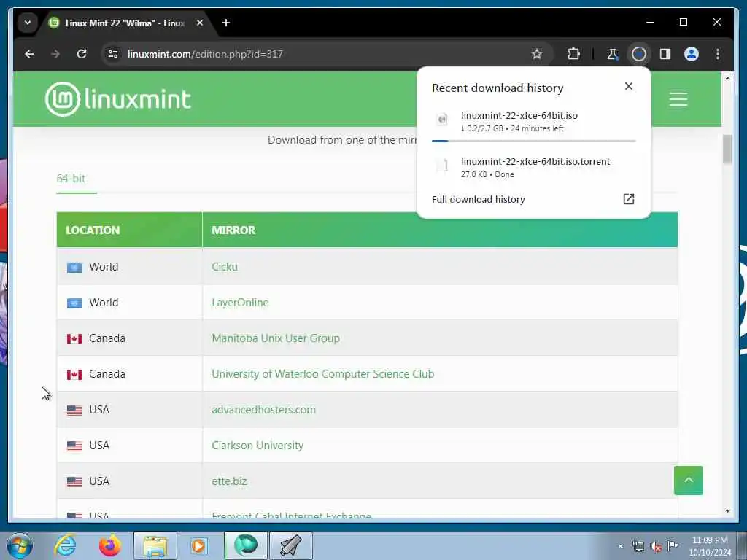747x560 pixels.
Task: Click the page vertical scrollbar thumb
Action: [x=727, y=149]
